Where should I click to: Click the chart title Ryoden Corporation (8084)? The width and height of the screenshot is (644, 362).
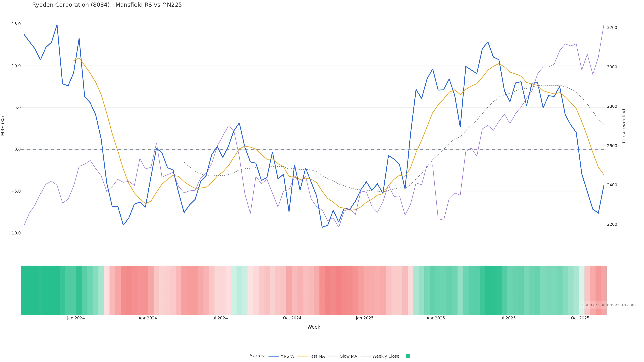tap(107, 5)
